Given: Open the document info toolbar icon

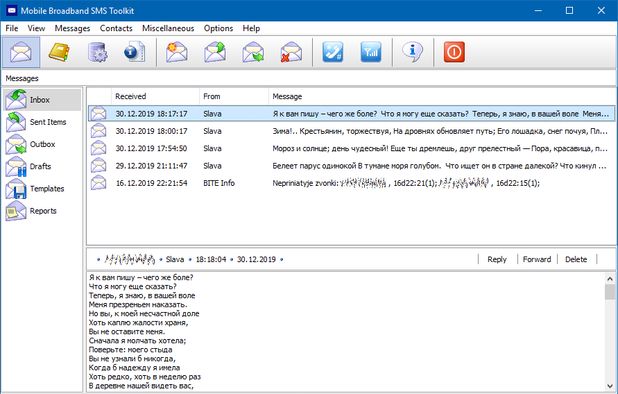Looking at the screenshot, I should 135,52.
